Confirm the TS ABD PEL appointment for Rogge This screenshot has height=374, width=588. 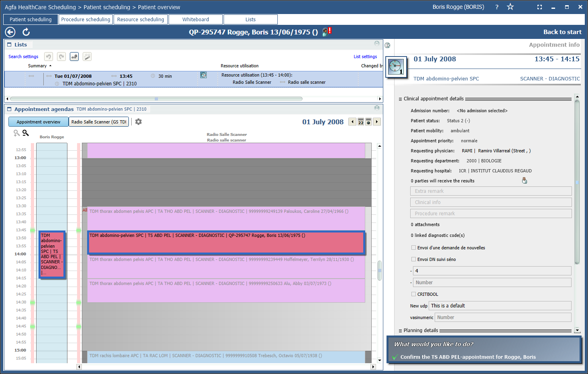pos(468,357)
